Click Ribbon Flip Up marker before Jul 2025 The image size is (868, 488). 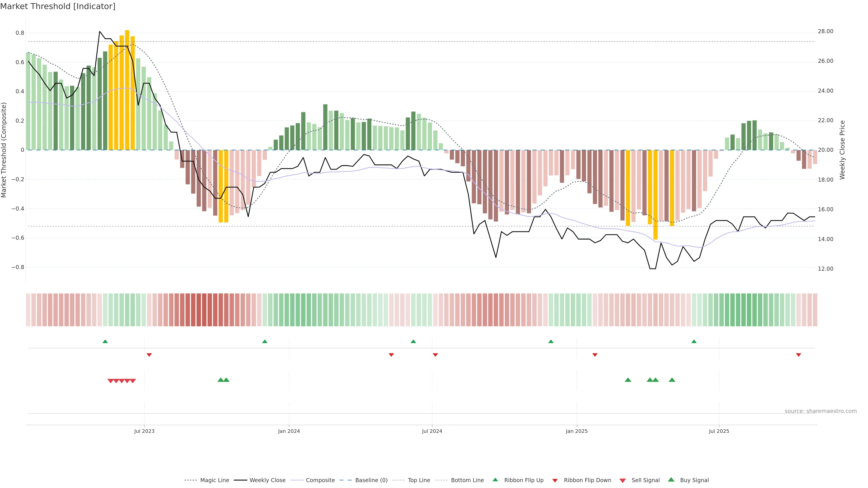pos(694,342)
